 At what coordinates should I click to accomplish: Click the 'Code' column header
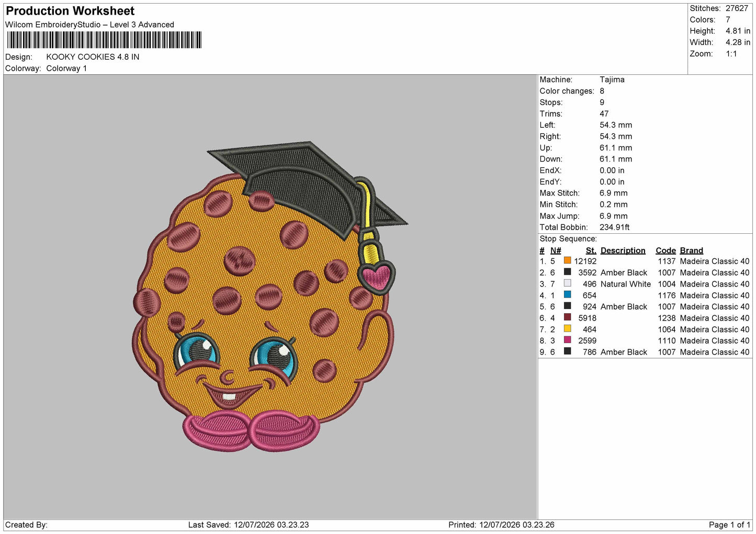(666, 251)
